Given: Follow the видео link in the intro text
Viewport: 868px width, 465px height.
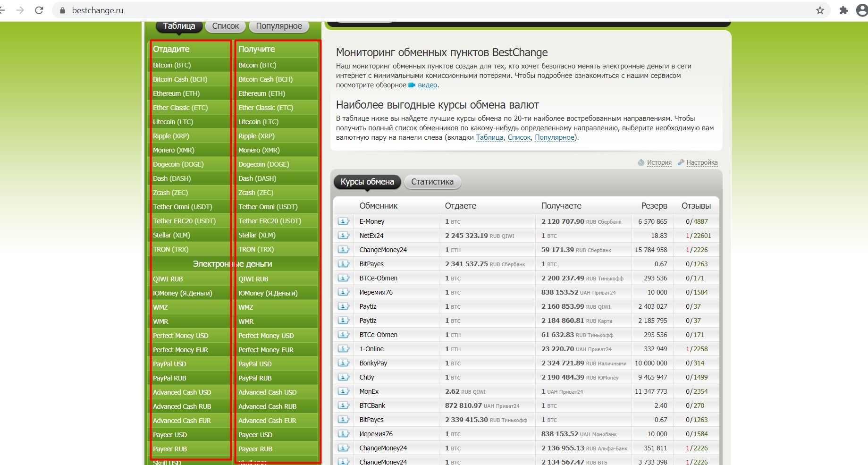Looking at the screenshot, I should click(x=428, y=85).
